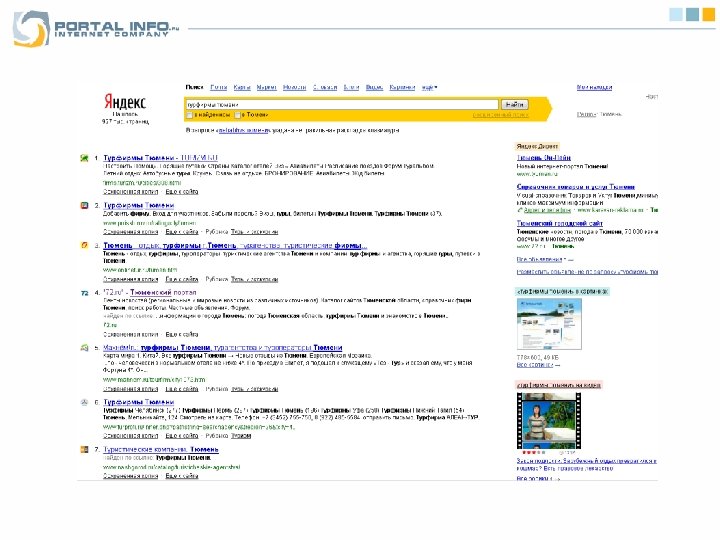Image resolution: width=720 pixels, height=540 pixels.
Task: Click the favicon next to result 2
Action: (84, 205)
